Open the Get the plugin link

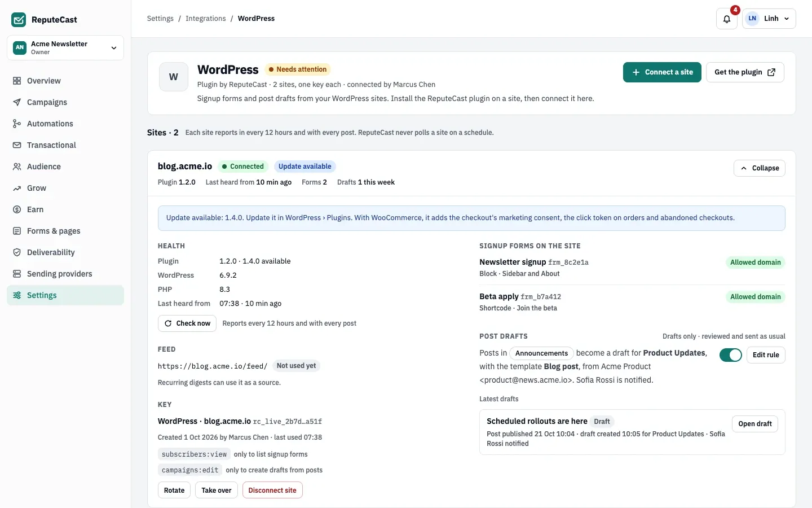[745, 72]
